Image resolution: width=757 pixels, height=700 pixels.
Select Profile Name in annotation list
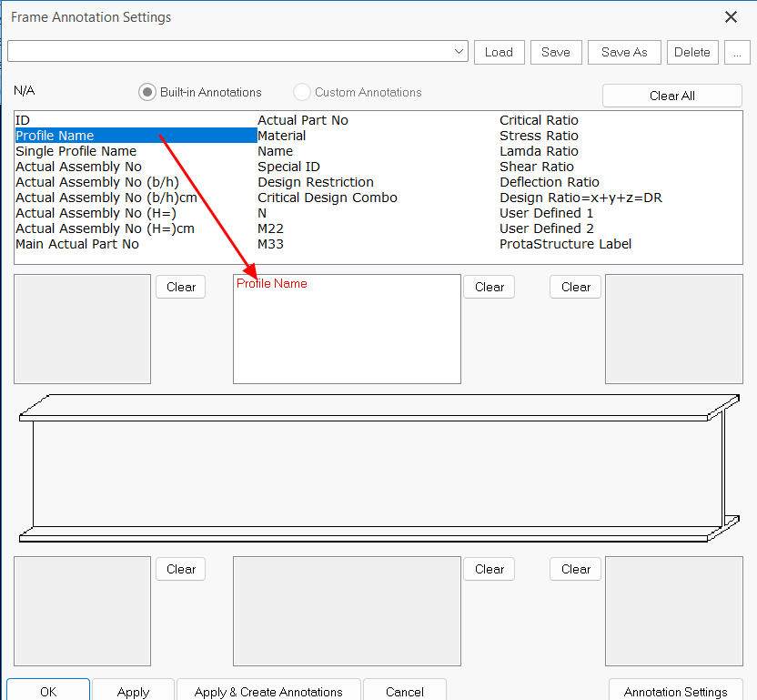[x=55, y=136]
